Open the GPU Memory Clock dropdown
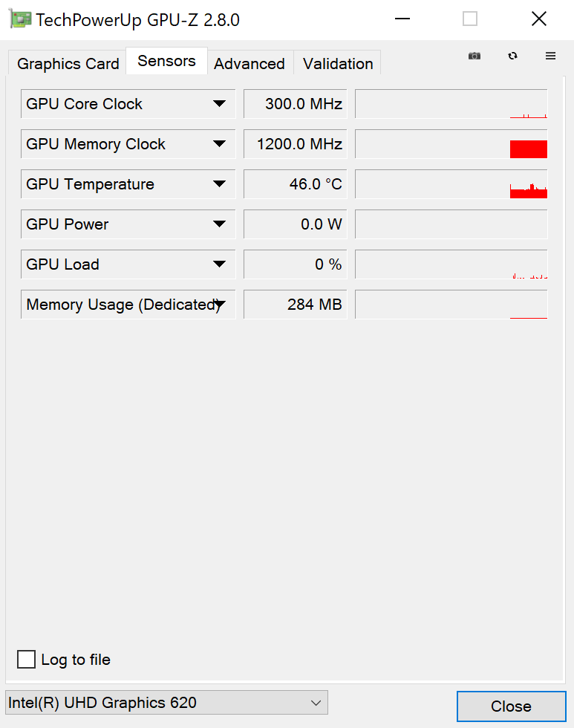574x728 pixels. click(x=219, y=144)
